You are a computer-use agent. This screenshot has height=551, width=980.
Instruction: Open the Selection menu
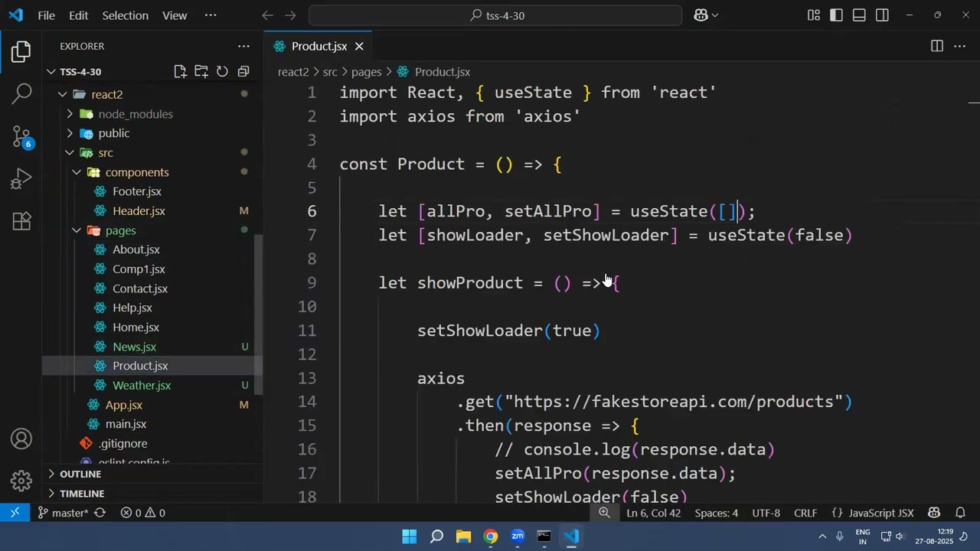tap(126, 15)
